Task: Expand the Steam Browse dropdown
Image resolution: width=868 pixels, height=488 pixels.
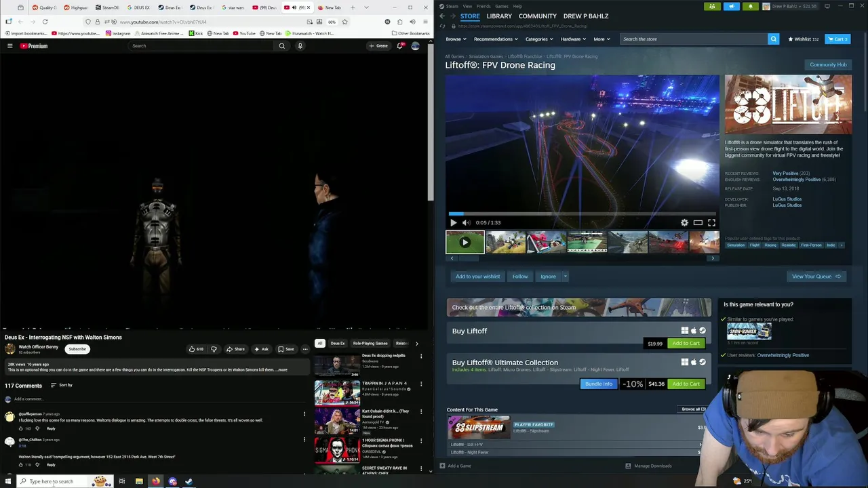Action: pyautogui.click(x=456, y=39)
